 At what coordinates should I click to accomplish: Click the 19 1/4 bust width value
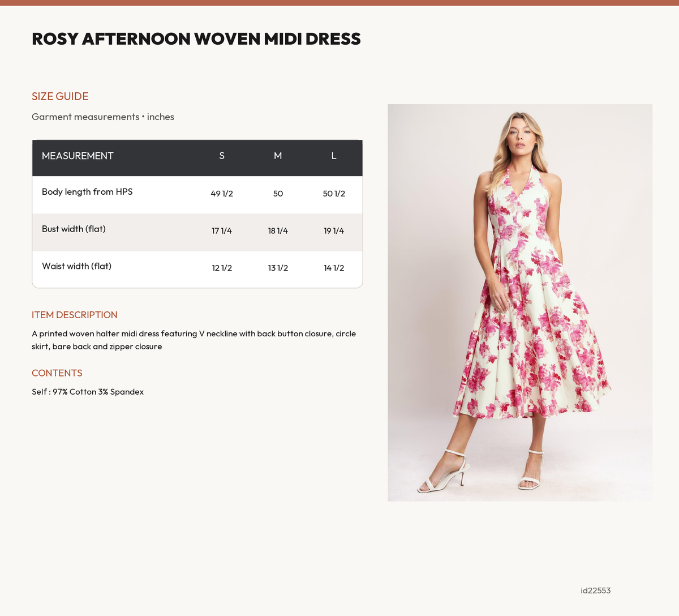point(334,231)
